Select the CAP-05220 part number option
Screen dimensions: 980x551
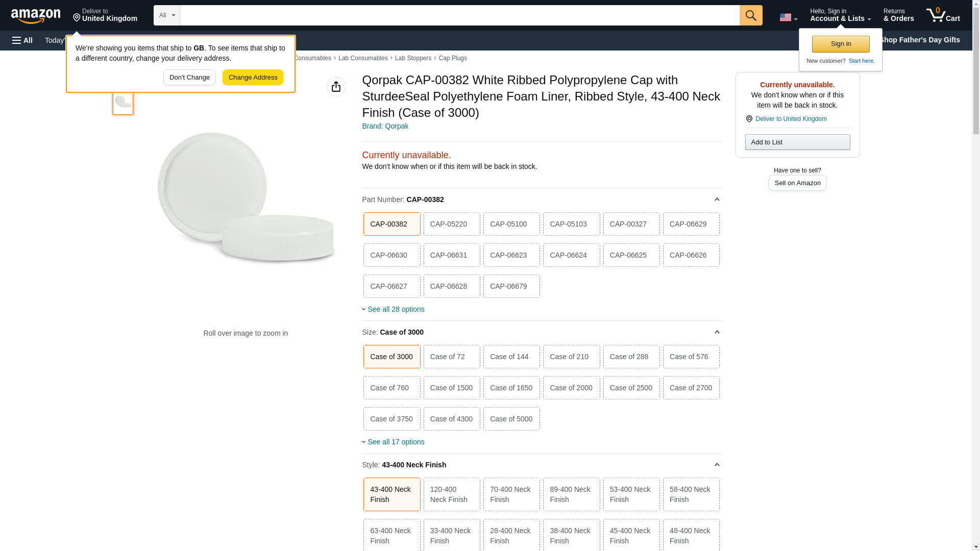click(451, 224)
